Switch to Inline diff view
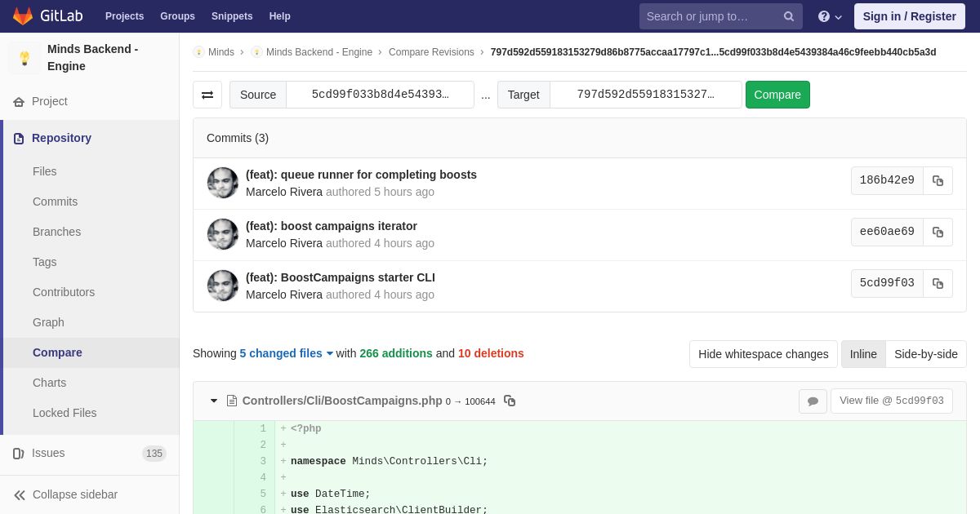Screen dimensions: 980x514 [x=863, y=354]
